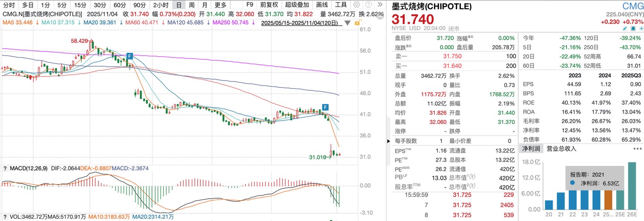Select the 月 monthly period tab
This screenshot has height=221, width=644.
click(x=204, y=5)
